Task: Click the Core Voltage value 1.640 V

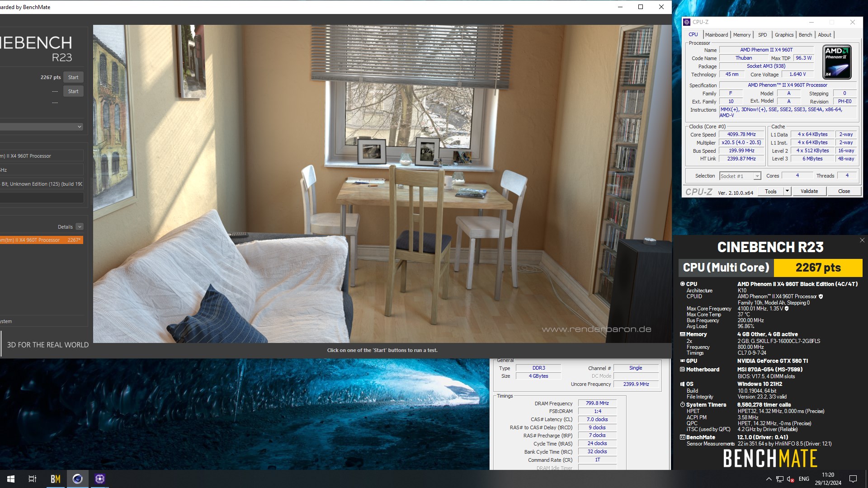Action: tap(797, 75)
